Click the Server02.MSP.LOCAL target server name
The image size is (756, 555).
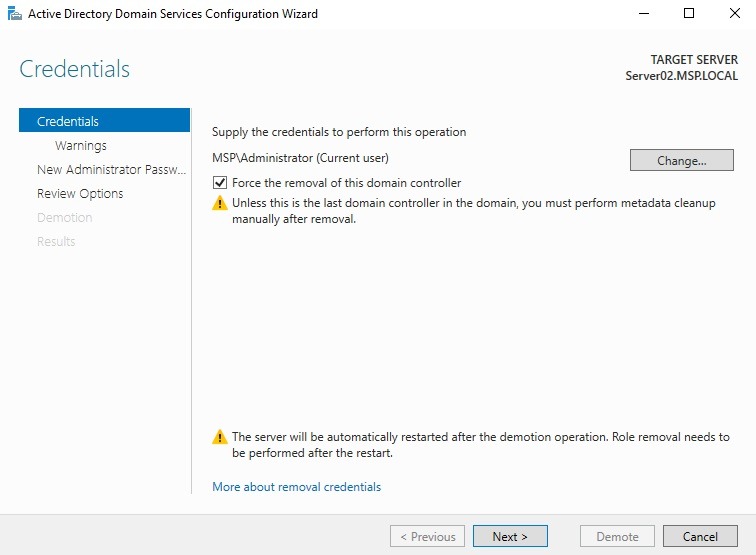pyautogui.click(x=681, y=76)
